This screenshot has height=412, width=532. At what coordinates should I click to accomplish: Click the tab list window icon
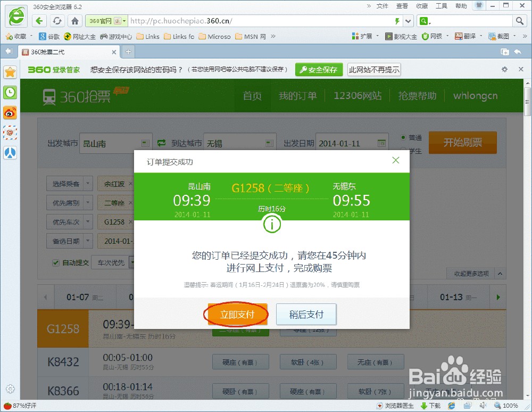505,52
